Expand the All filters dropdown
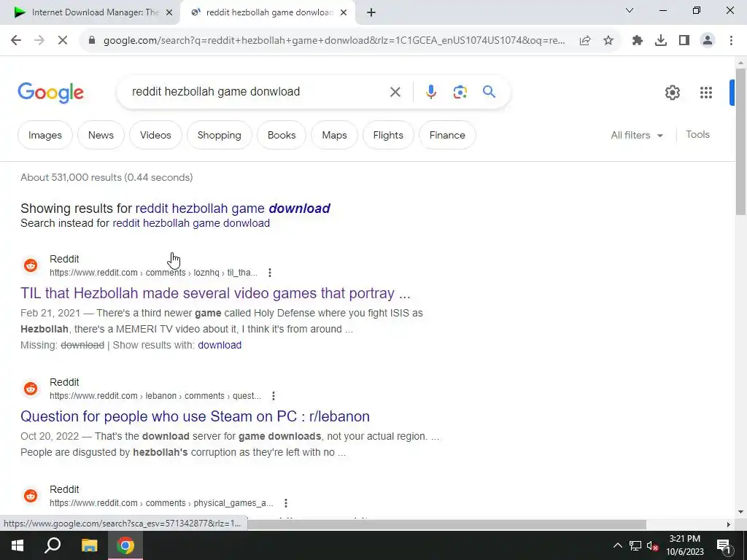This screenshot has height=560, width=747. click(x=637, y=135)
